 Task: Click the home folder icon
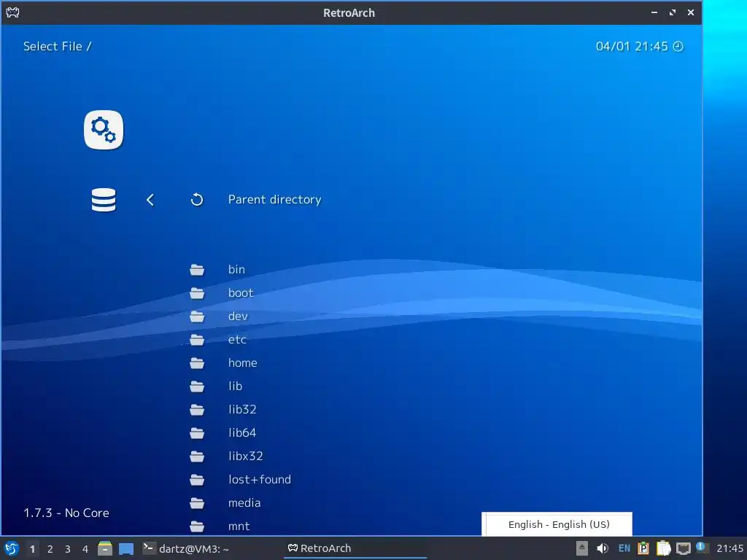point(197,363)
